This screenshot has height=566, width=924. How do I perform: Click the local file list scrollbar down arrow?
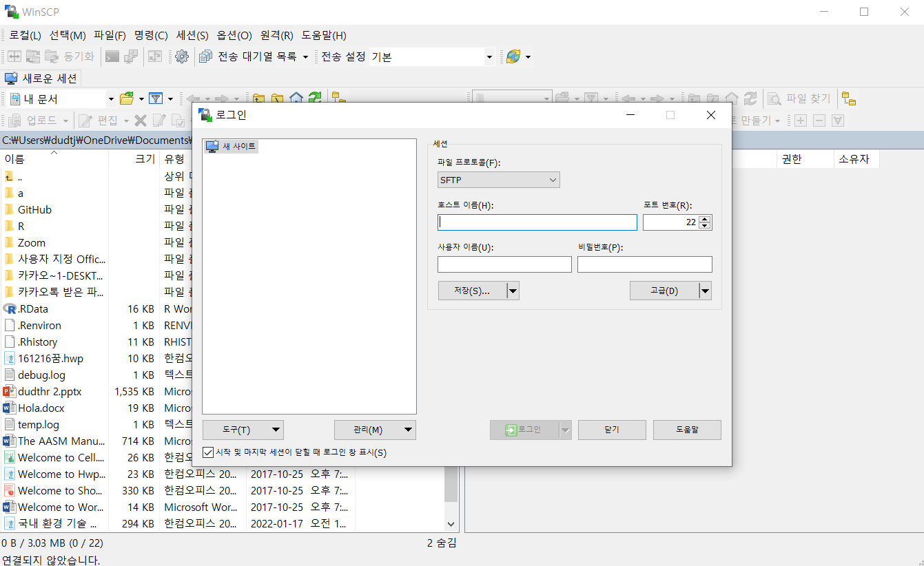pos(451,524)
